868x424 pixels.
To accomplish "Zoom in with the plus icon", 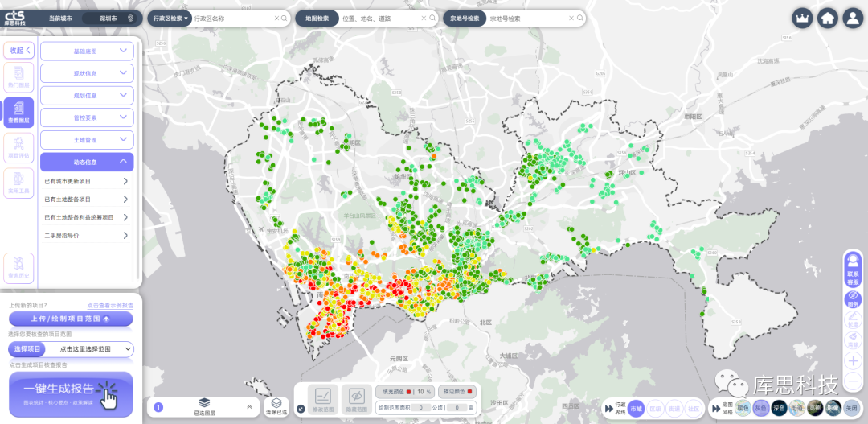I will 853,360.
